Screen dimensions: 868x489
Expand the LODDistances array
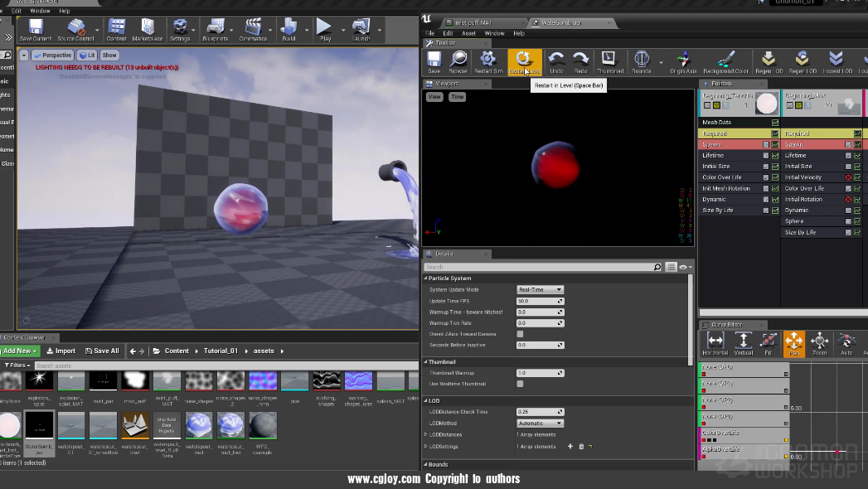point(426,434)
